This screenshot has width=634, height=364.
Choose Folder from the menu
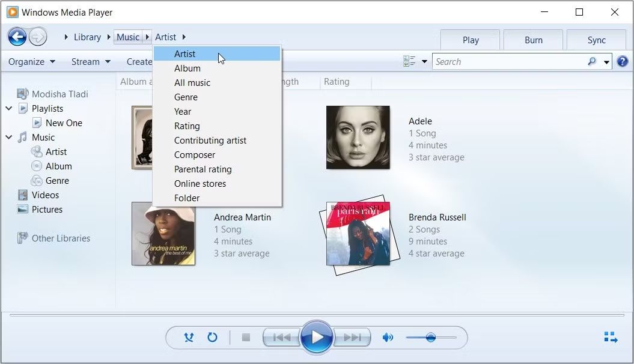point(217,198)
